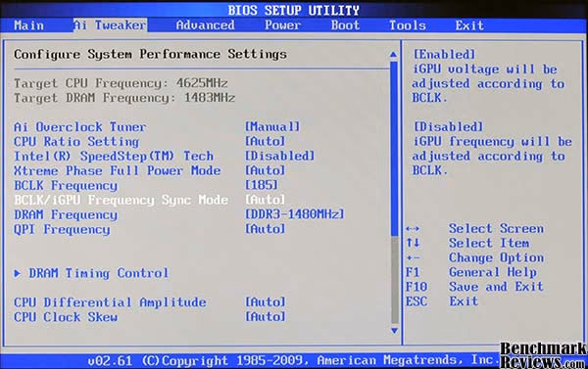Change CPU Ratio Setting [Auto] value

266,142
